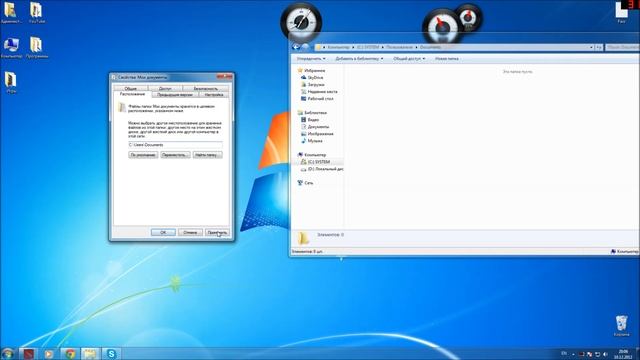Open Skype from the taskbar
Viewport: 640px width, 360px height.
pos(111,353)
